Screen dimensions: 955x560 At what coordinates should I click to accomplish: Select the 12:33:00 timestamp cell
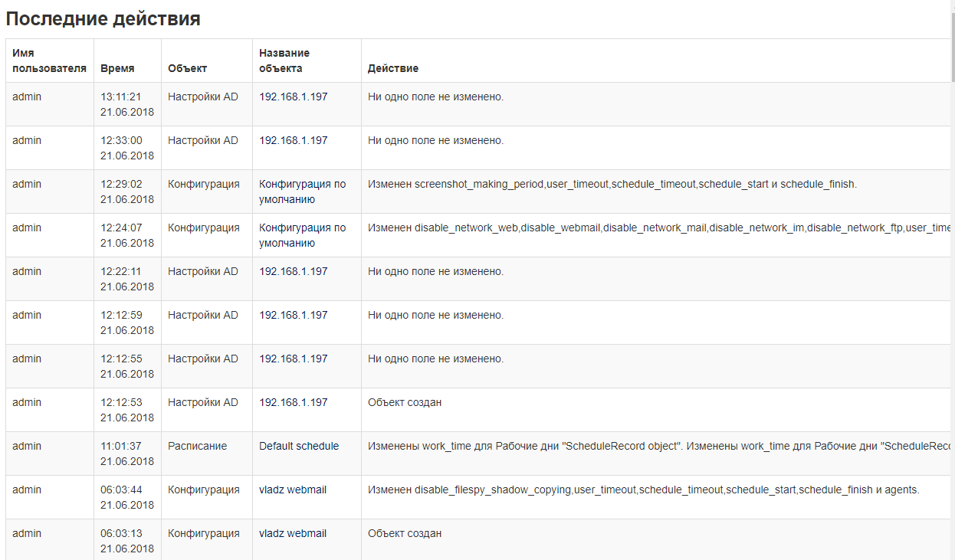click(x=126, y=148)
